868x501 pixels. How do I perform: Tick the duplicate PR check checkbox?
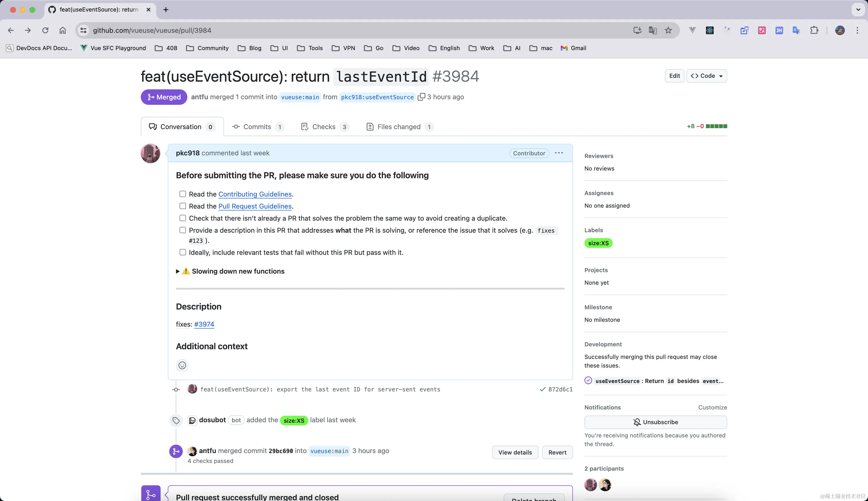(183, 218)
